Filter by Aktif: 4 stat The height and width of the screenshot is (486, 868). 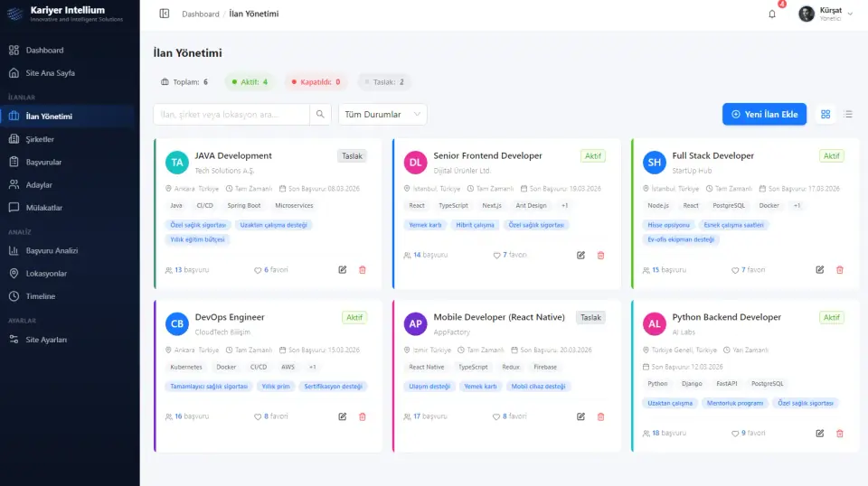pyautogui.click(x=250, y=82)
